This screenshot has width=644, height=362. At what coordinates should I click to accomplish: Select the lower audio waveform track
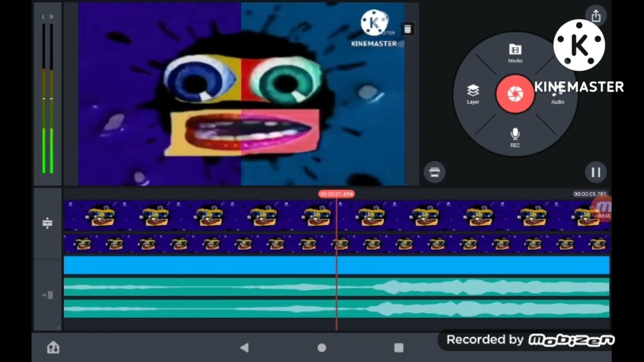[x=337, y=309]
